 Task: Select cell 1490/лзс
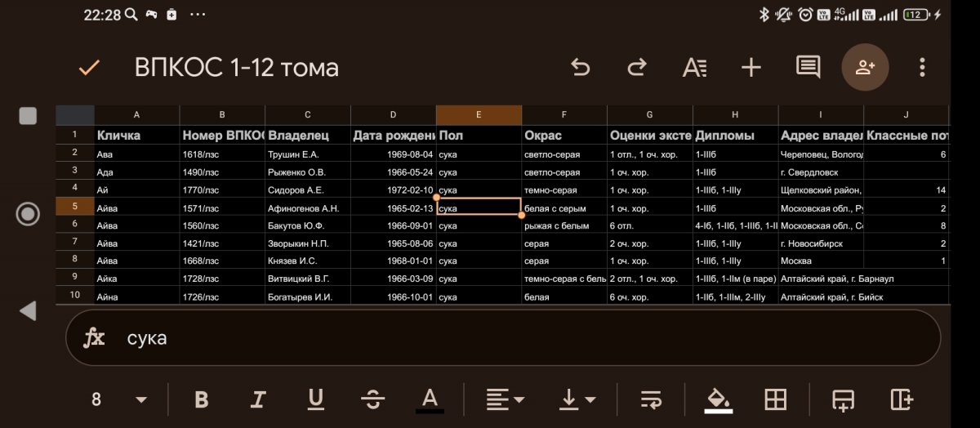pos(222,172)
